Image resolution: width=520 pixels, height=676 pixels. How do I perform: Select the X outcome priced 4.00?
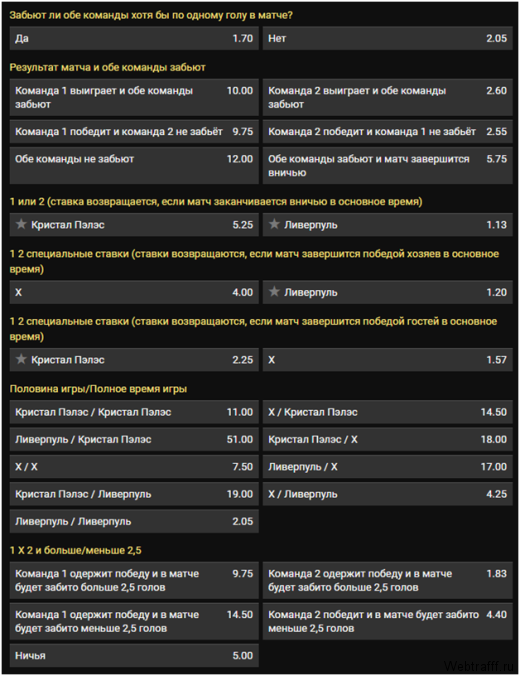pos(134,292)
